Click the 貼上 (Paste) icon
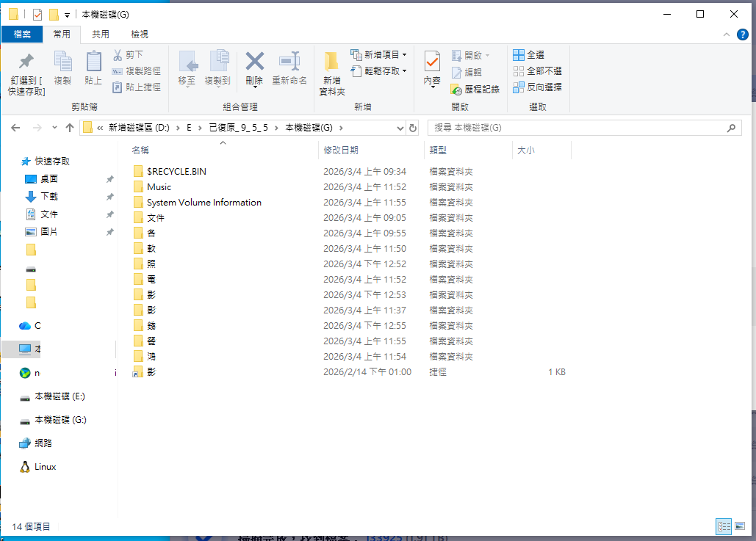 [93, 66]
